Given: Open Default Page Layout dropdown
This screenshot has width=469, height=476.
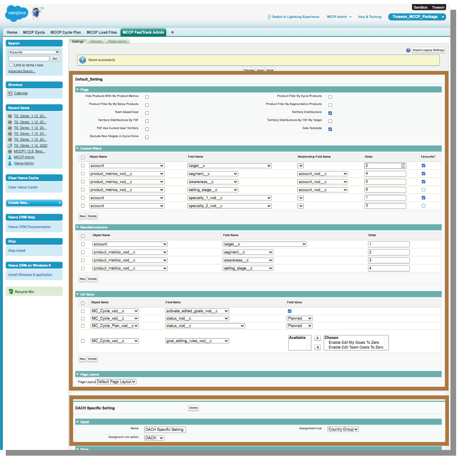Looking at the screenshot, I should [x=116, y=382].
